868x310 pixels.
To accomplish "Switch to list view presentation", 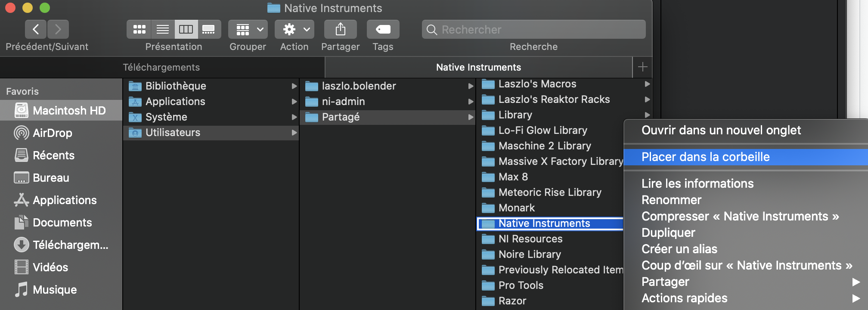I will click(163, 29).
